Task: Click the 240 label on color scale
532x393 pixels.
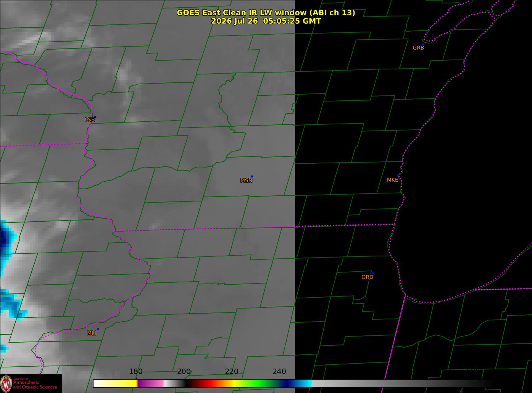Action: click(x=279, y=372)
